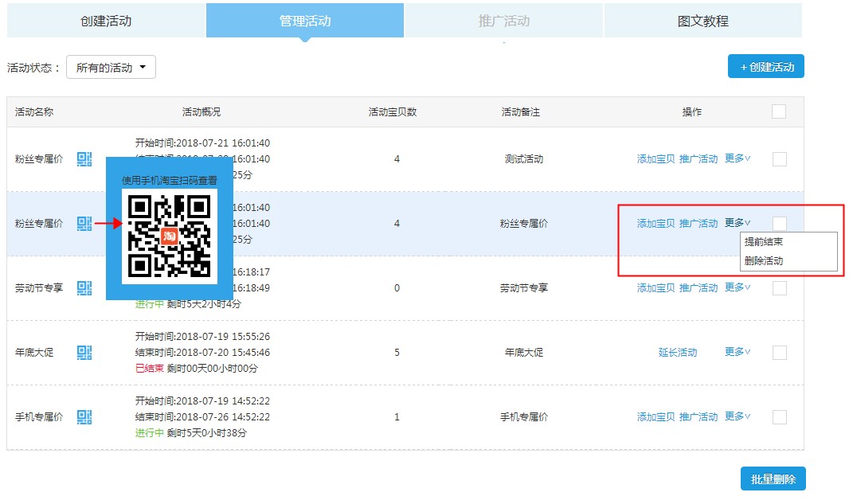The image size is (849, 504).
Task: Select the 劳动节专享 row checkbox
Action: click(779, 288)
